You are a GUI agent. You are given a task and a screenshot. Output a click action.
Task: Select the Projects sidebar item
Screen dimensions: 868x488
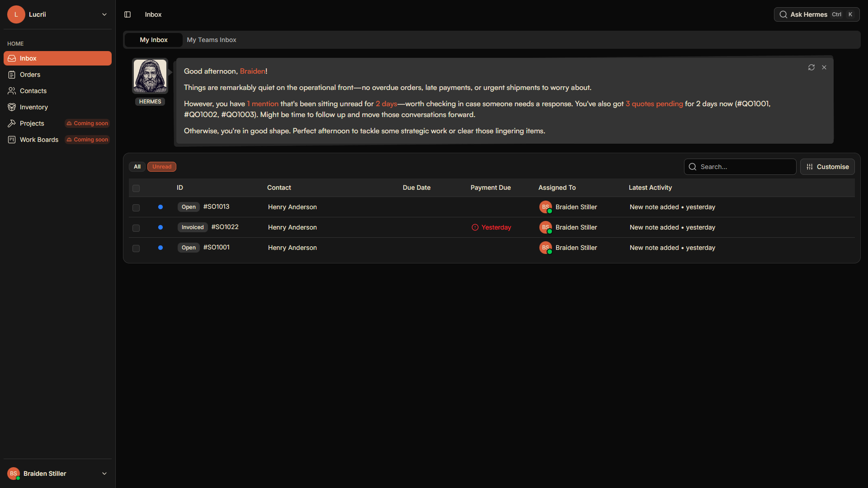(32, 123)
